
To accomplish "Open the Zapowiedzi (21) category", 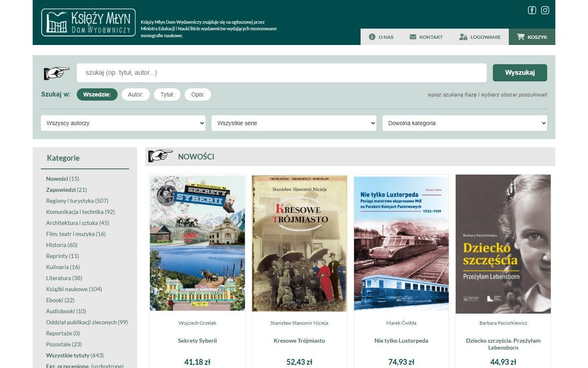I will (x=66, y=190).
